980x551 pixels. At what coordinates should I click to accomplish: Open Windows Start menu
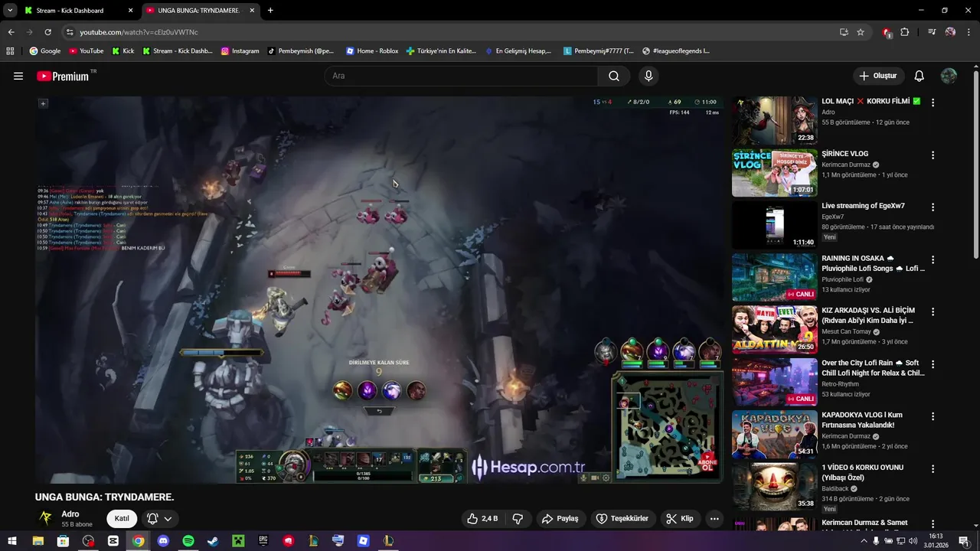click(13, 541)
